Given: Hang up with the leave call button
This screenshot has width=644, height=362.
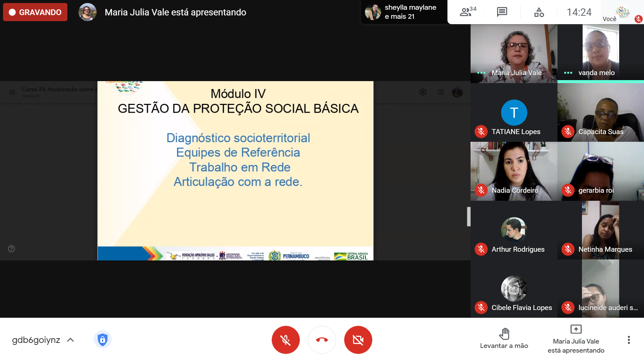Looking at the screenshot, I should [x=322, y=340].
